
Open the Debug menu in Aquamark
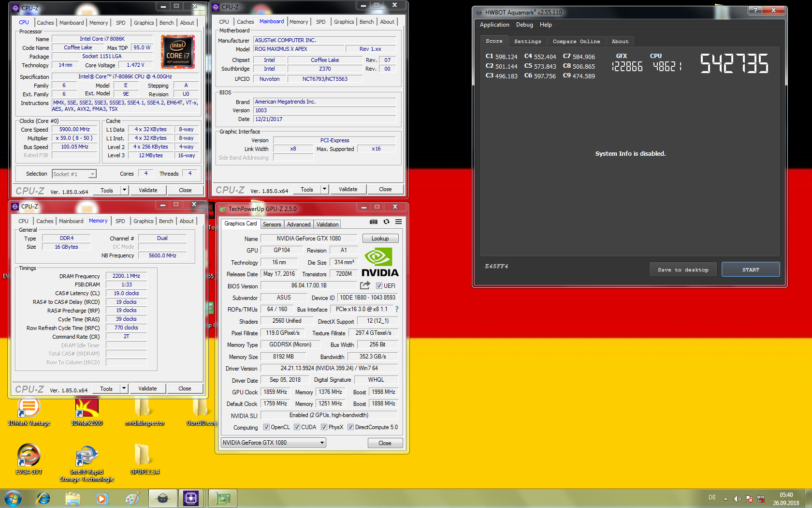(524, 25)
